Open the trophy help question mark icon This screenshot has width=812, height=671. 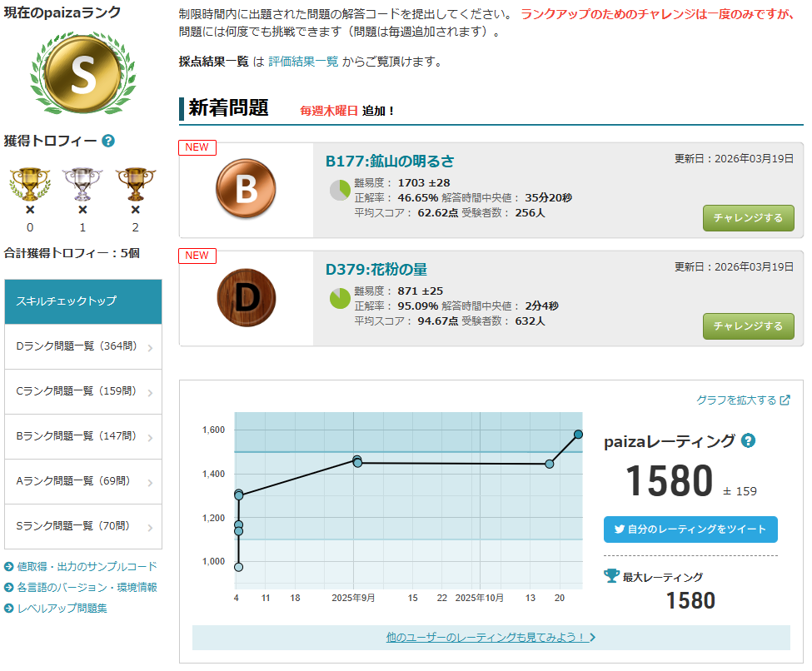tap(108, 141)
